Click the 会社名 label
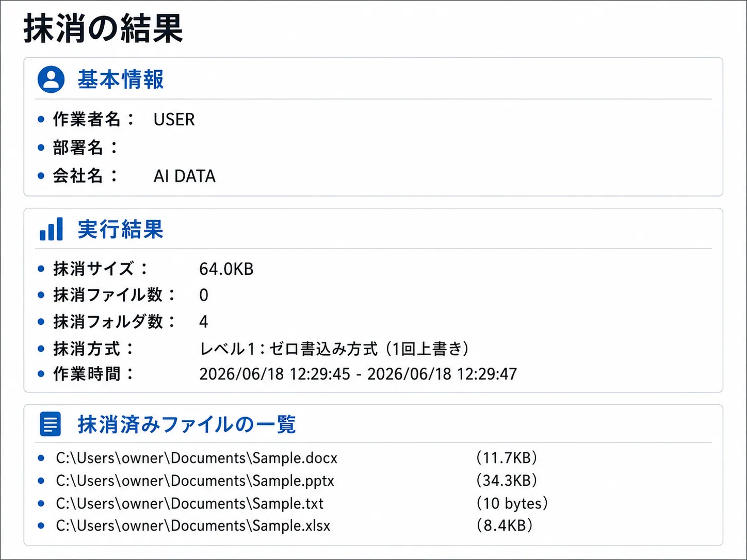This screenshot has height=560, width=747. point(86,176)
